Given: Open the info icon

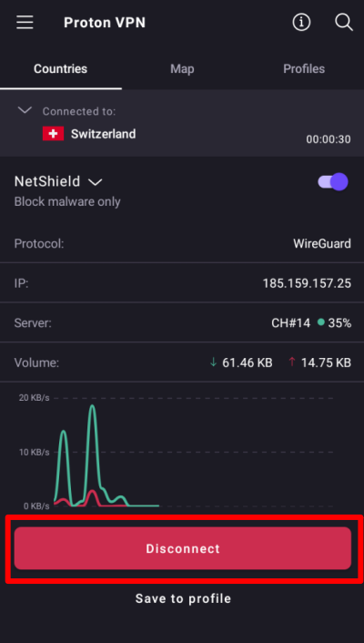Looking at the screenshot, I should click(302, 22).
